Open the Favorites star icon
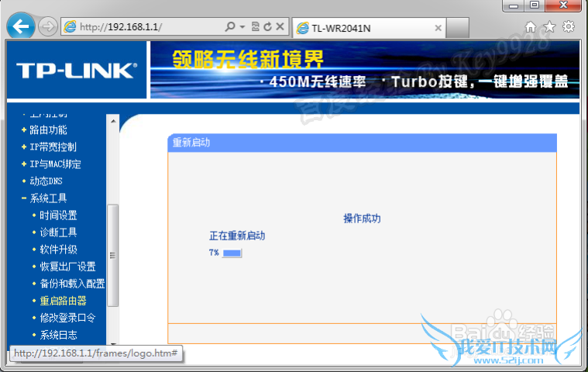588x372 pixels. (549, 26)
